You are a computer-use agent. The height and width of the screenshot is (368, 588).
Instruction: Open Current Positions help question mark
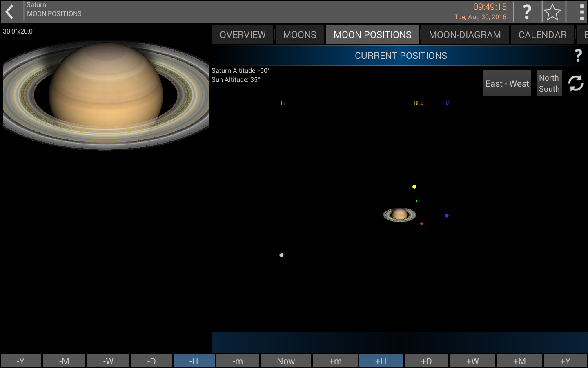point(578,56)
